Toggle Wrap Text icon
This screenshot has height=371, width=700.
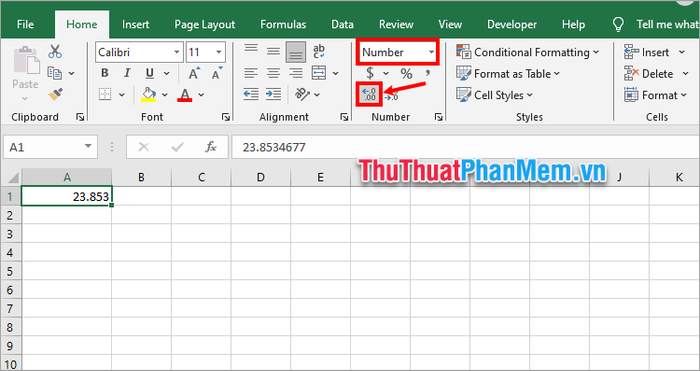point(319,51)
